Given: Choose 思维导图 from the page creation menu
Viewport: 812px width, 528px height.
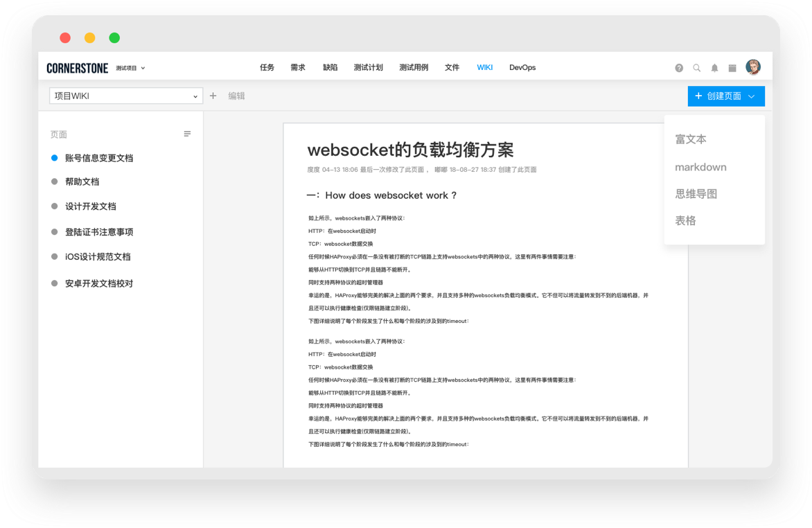Looking at the screenshot, I should [696, 194].
